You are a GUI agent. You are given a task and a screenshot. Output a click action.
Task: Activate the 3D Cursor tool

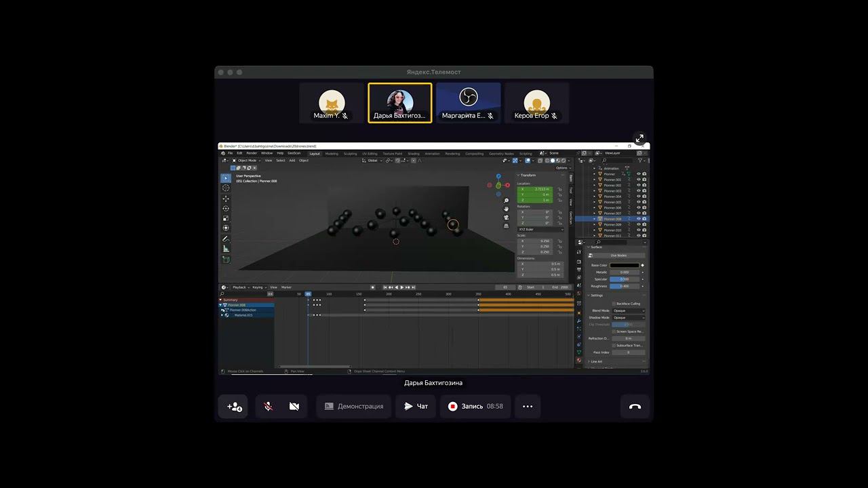pyautogui.click(x=226, y=188)
